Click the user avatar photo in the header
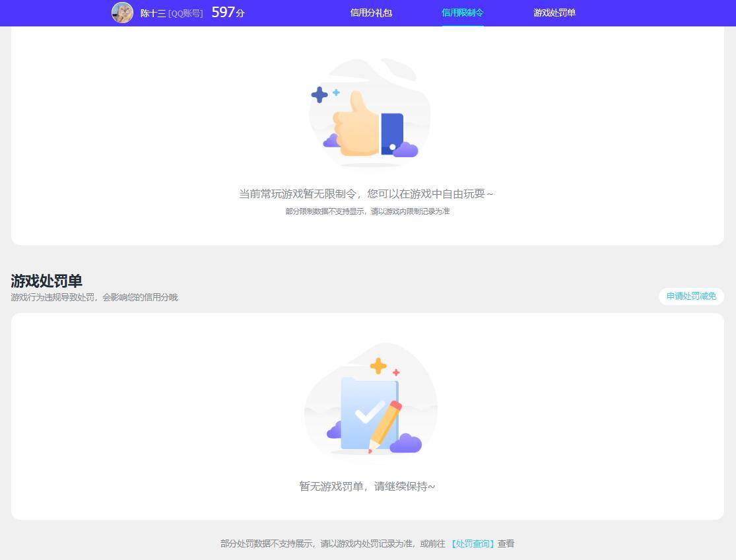Viewport: 736px width, 560px height. pos(123,13)
